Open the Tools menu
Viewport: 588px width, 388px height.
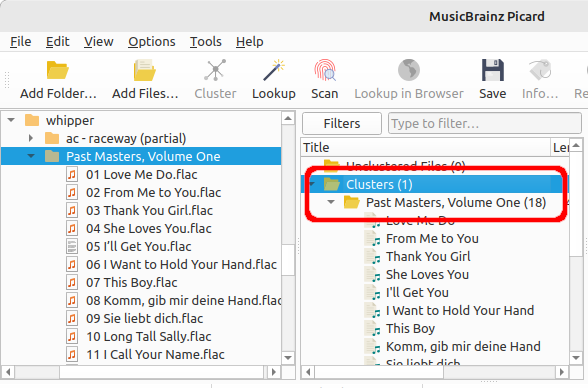tap(206, 42)
